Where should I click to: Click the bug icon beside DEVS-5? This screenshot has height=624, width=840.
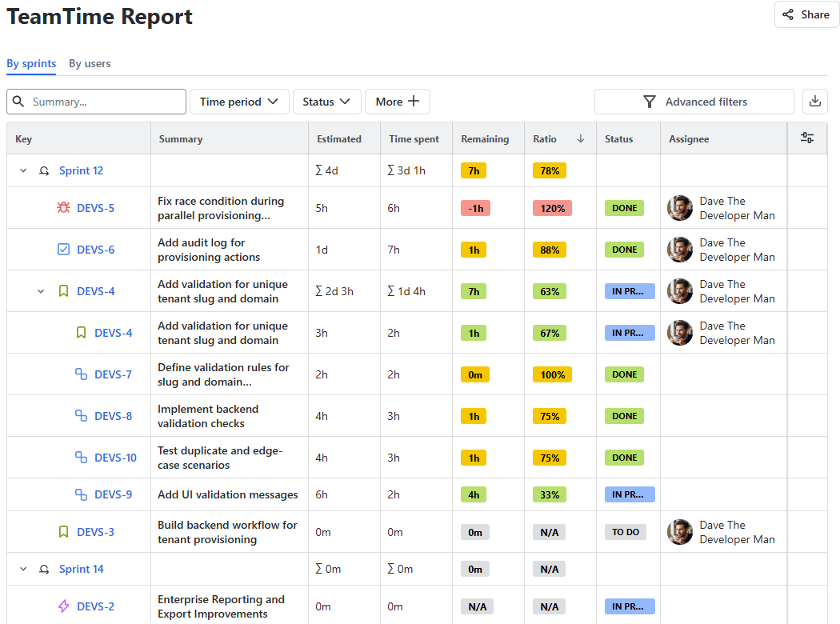[x=64, y=208]
